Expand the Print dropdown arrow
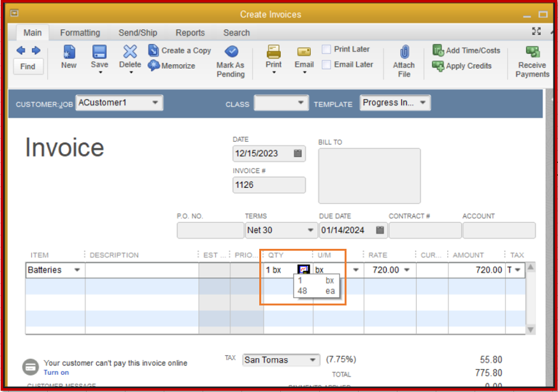Viewport: 558px width, 392px height. [274, 73]
